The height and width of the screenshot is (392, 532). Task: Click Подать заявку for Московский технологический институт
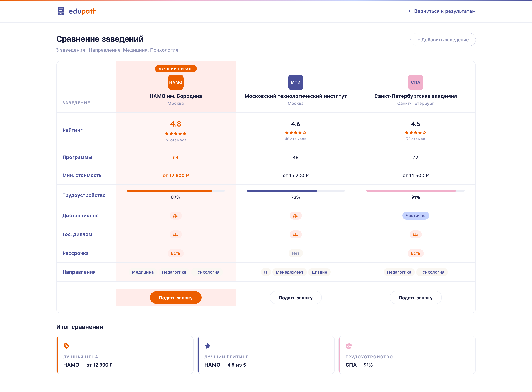point(296,298)
